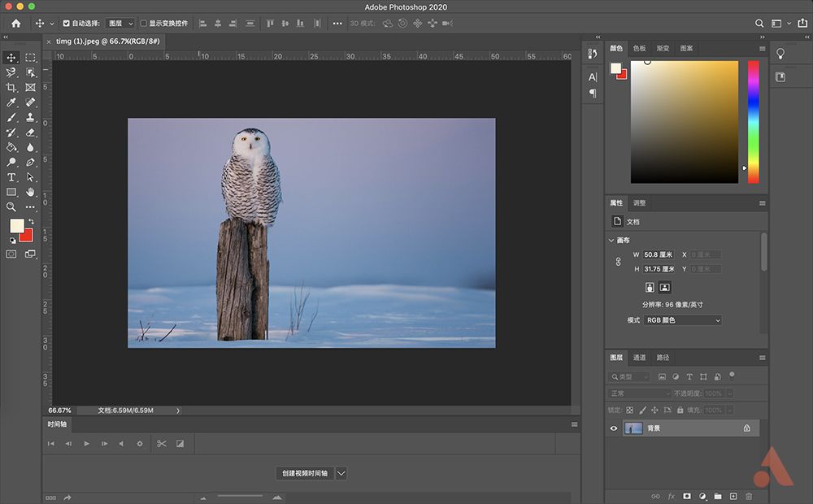The image size is (813, 504).
Task: Select the Horizontal Type tool
Action: (11, 177)
